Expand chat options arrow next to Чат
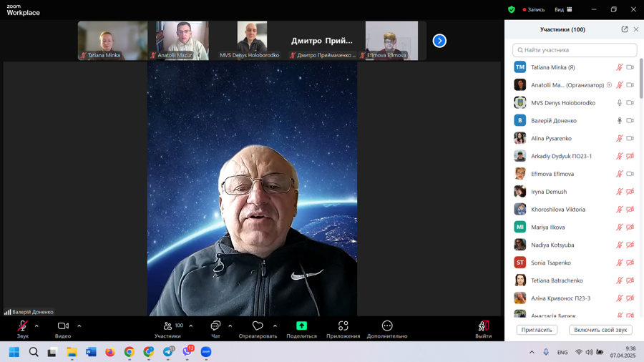 pos(230,326)
